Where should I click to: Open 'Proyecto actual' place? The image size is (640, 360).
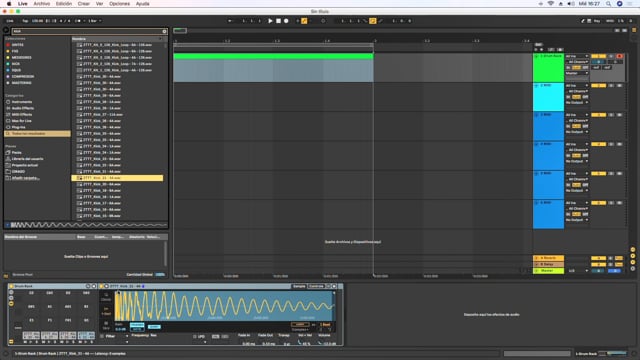24,165
